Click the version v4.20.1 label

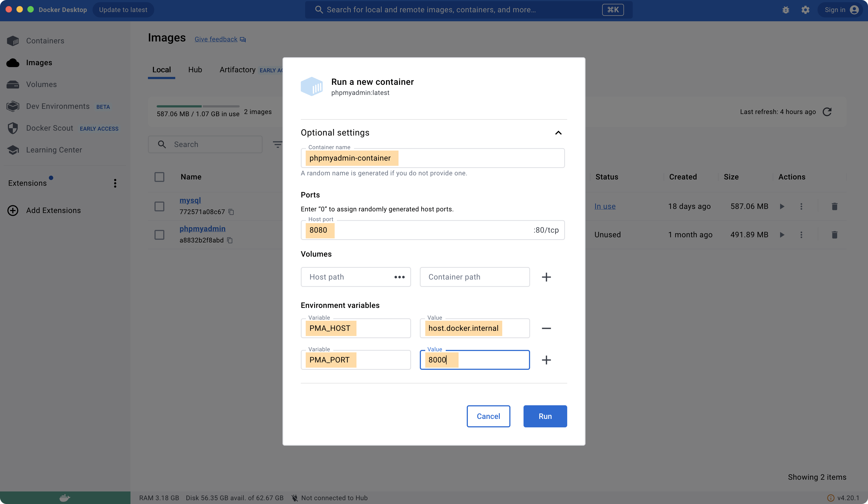click(848, 498)
